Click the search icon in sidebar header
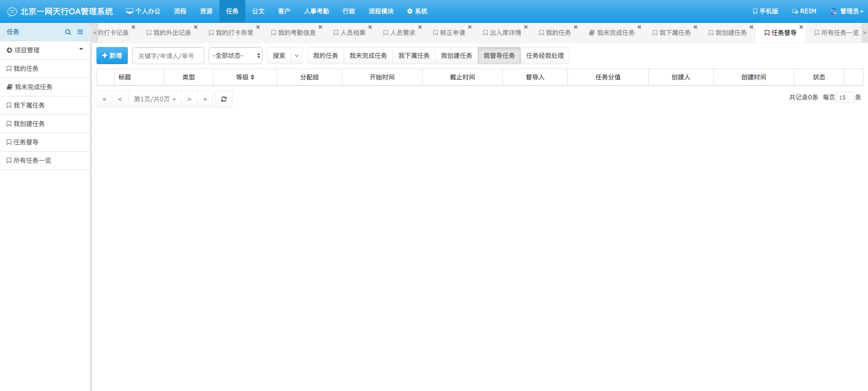Viewport: 868px width, 391px height. (68, 32)
